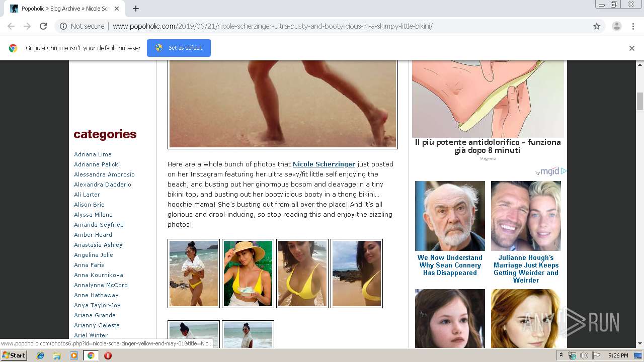Close the Popoholic browser tab
Screen dimensions: 644x362
click(x=117, y=9)
